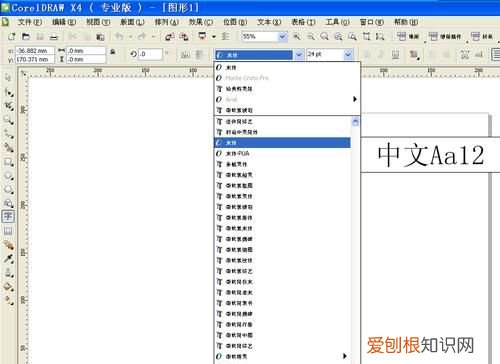Image resolution: width=500 pixels, height=364 pixels.
Task: Click the y position field 170.371 mm
Action: pos(35,59)
